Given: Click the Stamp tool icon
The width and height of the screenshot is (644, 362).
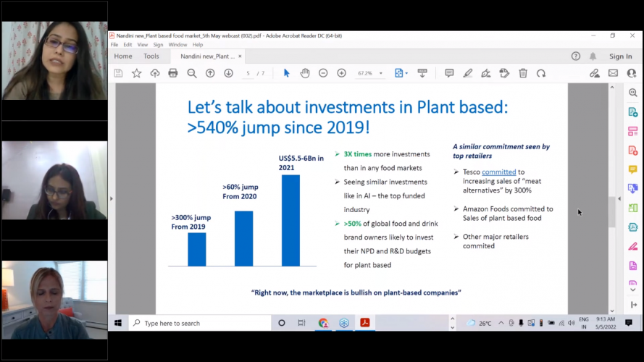Looking at the screenshot, I should (504, 73).
